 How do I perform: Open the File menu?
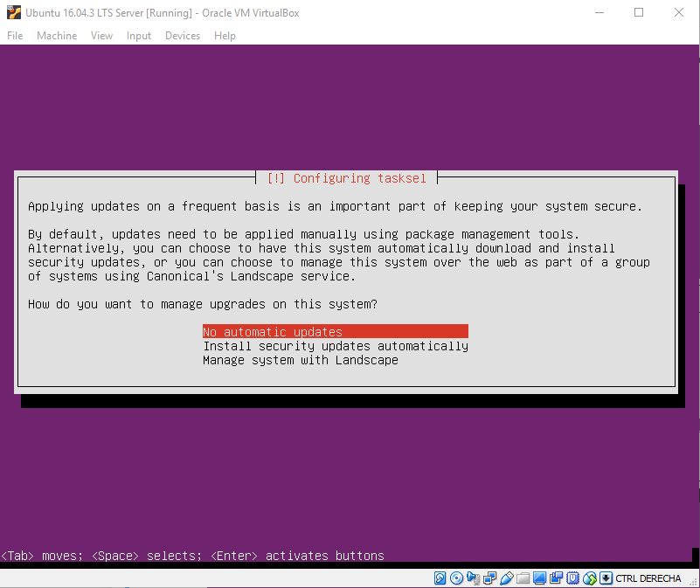click(x=15, y=36)
